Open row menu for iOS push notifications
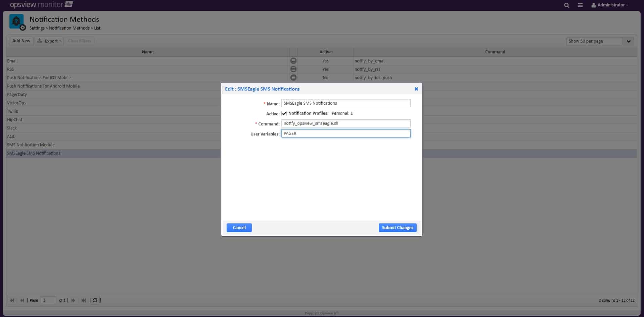The width and height of the screenshot is (644, 317). click(x=293, y=77)
